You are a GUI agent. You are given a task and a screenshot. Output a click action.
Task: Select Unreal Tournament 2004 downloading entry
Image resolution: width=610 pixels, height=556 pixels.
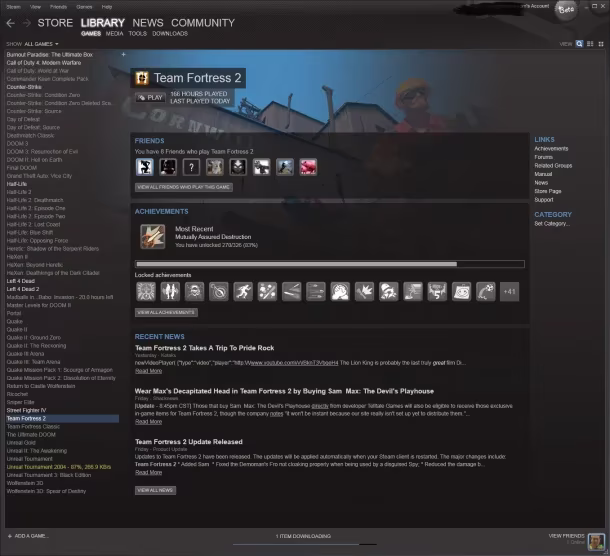tap(59, 467)
